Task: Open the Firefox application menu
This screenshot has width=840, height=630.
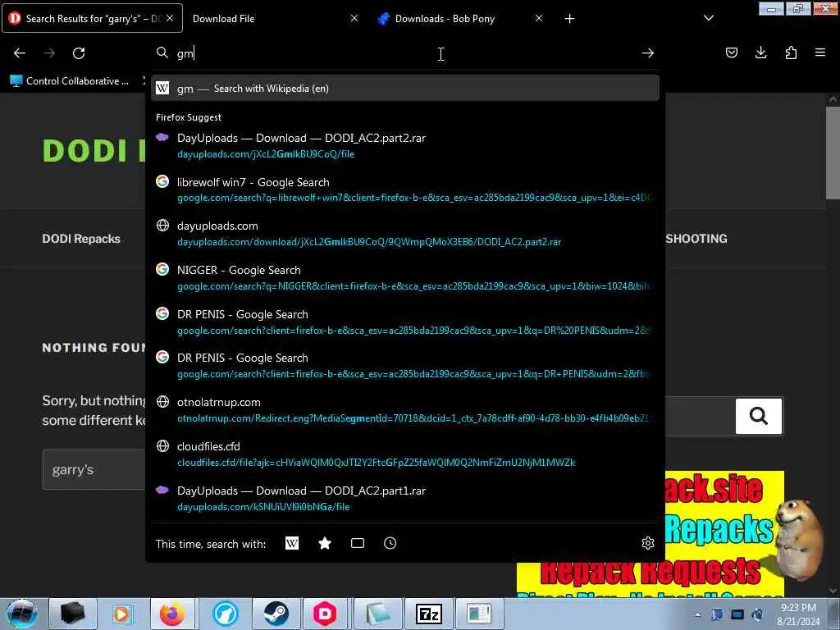Action: click(820, 52)
